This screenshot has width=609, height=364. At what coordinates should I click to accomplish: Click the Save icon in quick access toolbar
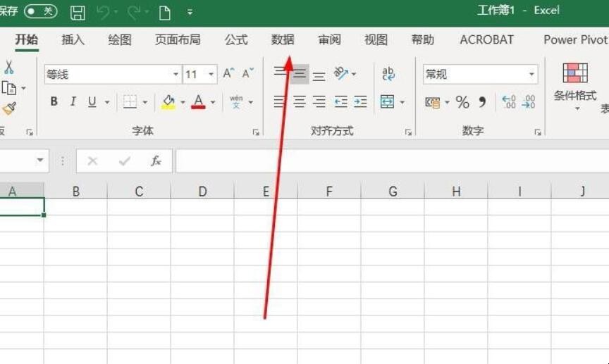78,13
